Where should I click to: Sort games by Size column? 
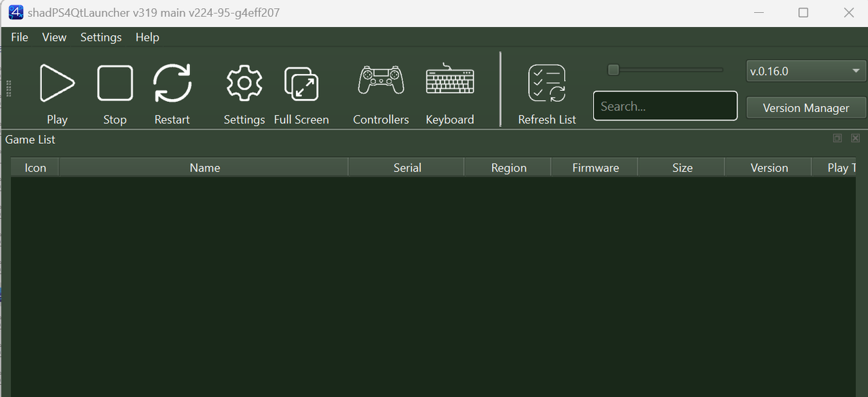(x=682, y=168)
